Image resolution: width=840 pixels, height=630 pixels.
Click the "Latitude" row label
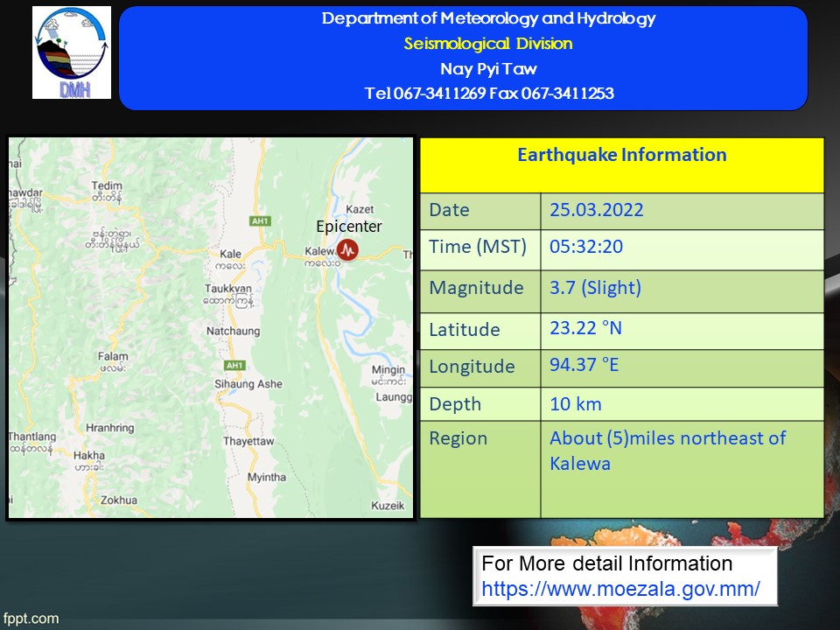[465, 330]
